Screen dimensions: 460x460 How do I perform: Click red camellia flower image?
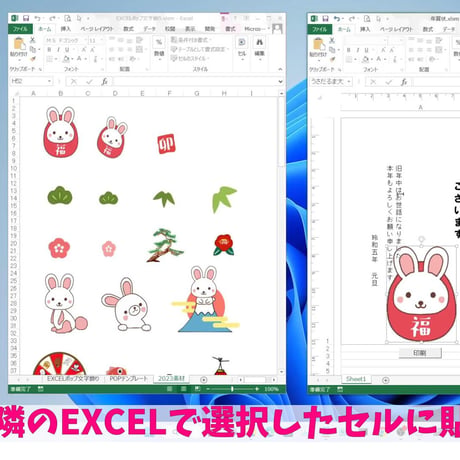coord(224,245)
